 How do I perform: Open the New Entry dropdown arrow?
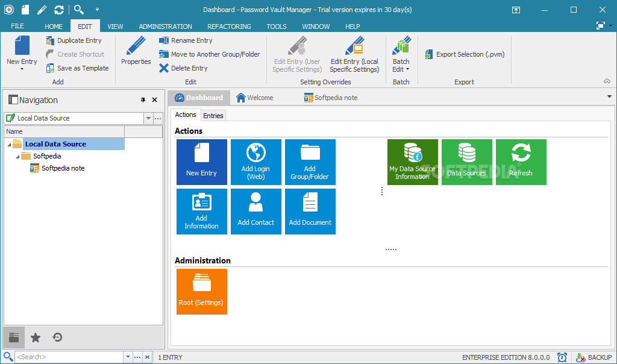coord(22,69)
